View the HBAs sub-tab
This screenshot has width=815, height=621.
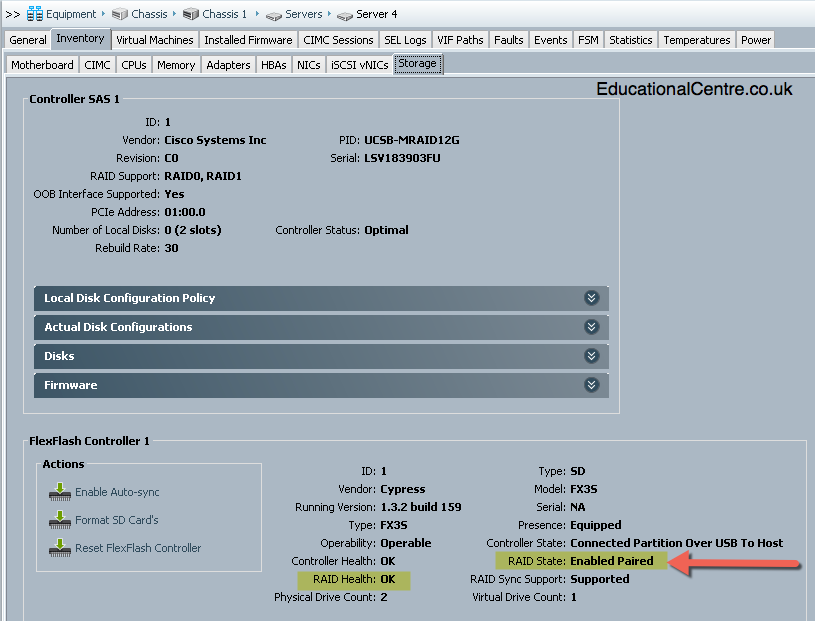273,65
